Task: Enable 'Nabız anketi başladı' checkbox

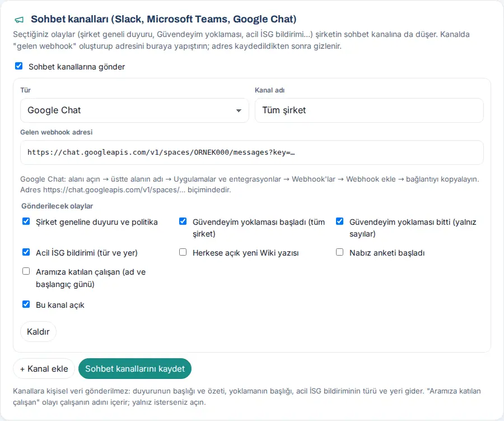Action: click(x=340, y=252)
